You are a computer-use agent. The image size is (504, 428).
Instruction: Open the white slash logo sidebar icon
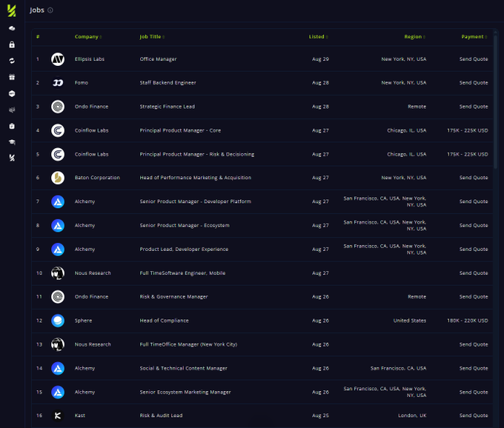(12, 158)
